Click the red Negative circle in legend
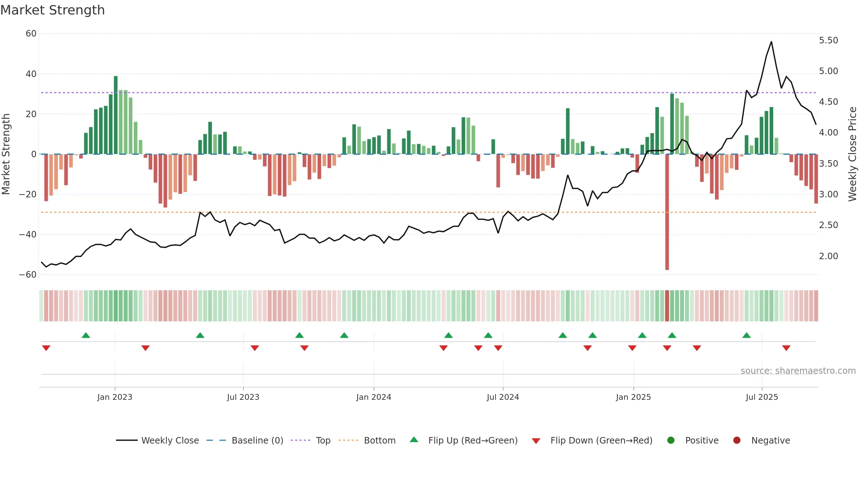Viewport: 868px width, 488px height. click(x=737, y=440)
